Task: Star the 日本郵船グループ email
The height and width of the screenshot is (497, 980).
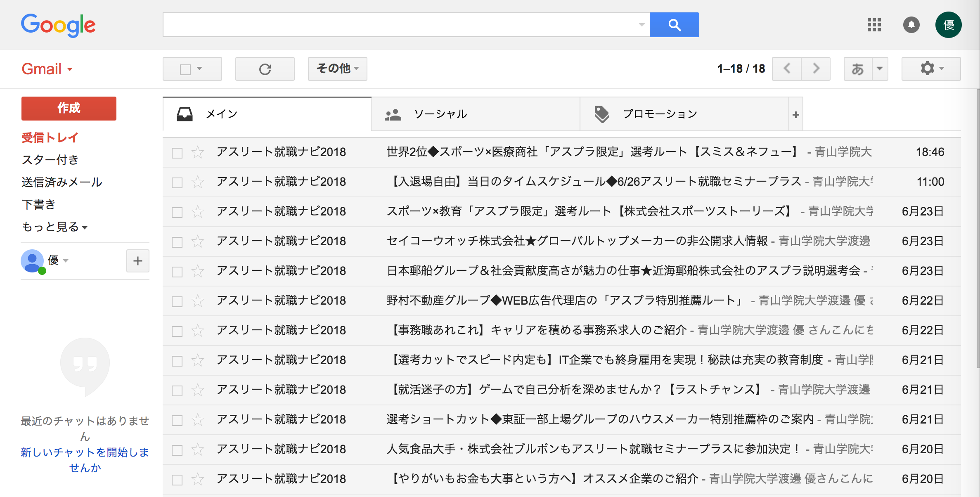Action: (x=198, y=271)
